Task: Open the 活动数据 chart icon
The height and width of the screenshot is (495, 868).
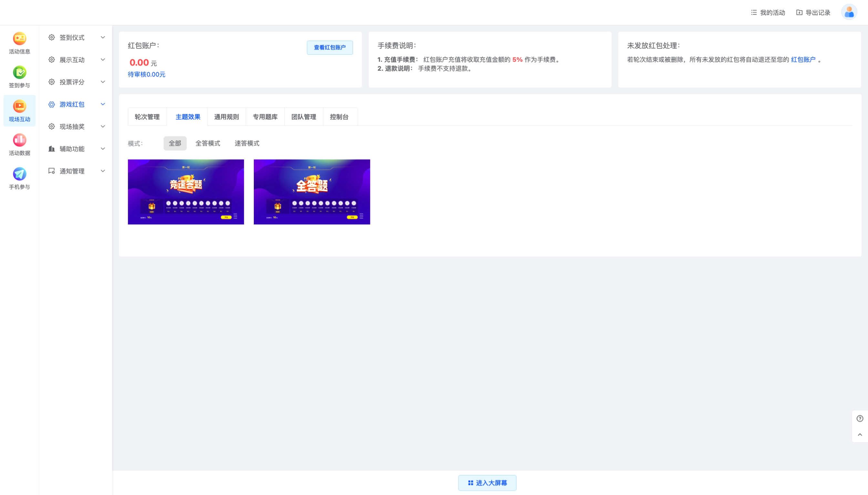Action: pos(19,140)
